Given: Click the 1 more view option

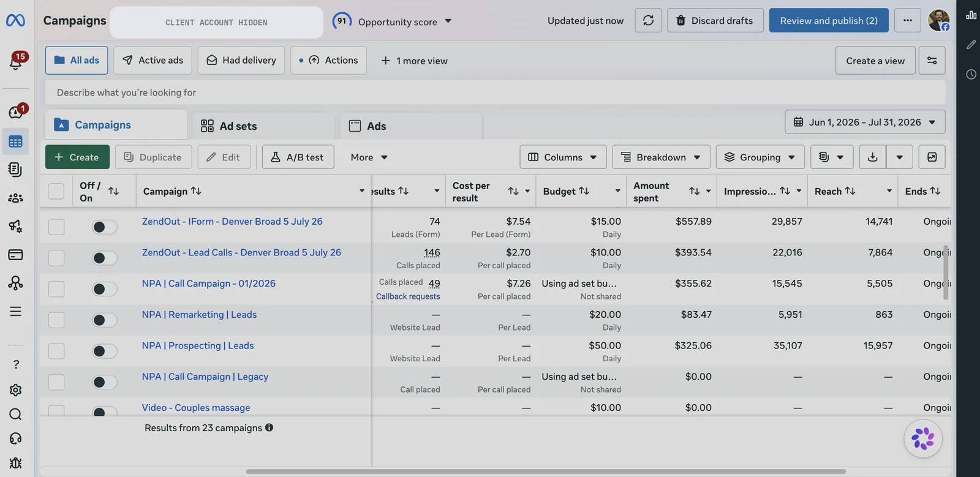Looking at the screenshot, I should tap(415, 61).
